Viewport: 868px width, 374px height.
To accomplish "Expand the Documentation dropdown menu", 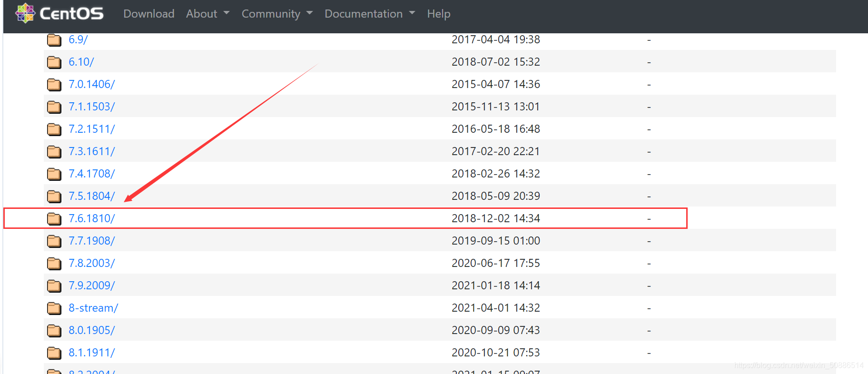I will (370, 14).
